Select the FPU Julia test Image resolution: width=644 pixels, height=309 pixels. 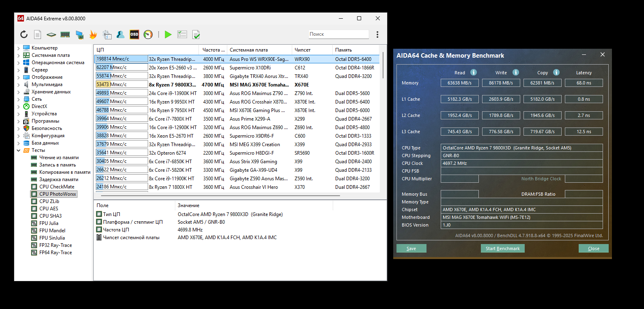[49, 223]
